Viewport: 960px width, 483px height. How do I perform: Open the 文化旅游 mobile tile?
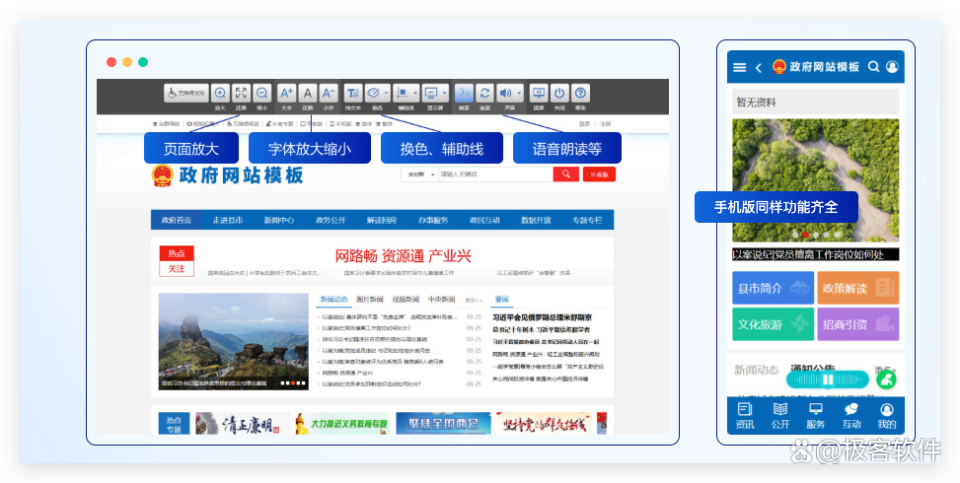point(773,324)
